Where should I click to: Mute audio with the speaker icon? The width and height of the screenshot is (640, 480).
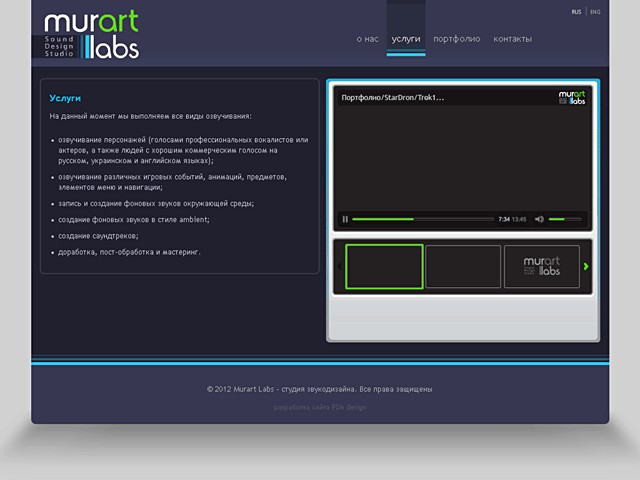539,219
